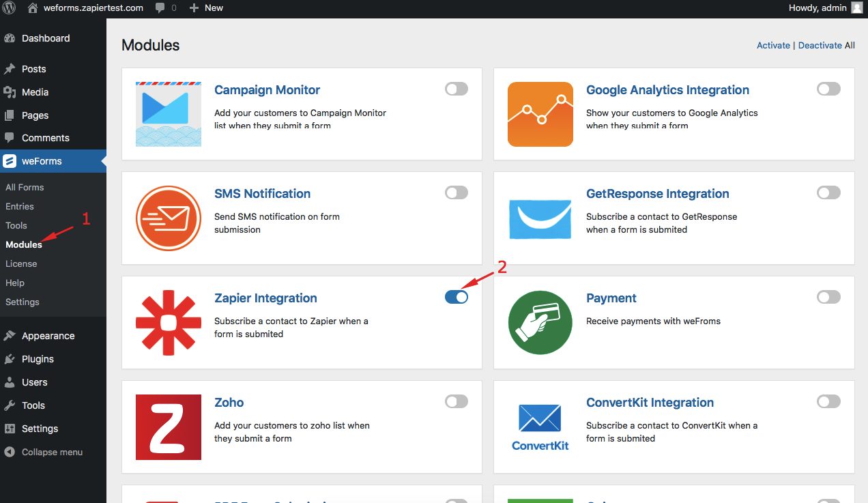Open Settings under the weForms submenu

(23, 302)
